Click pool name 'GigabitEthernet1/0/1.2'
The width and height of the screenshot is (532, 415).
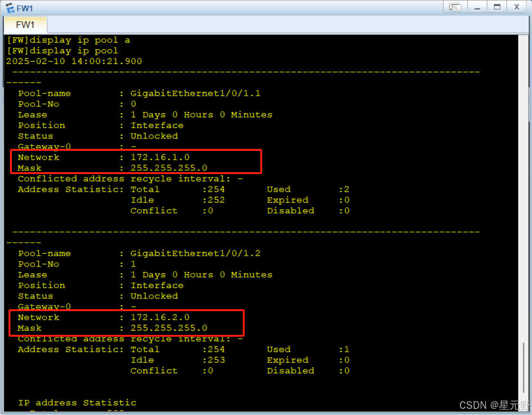(x=195, y=253)
